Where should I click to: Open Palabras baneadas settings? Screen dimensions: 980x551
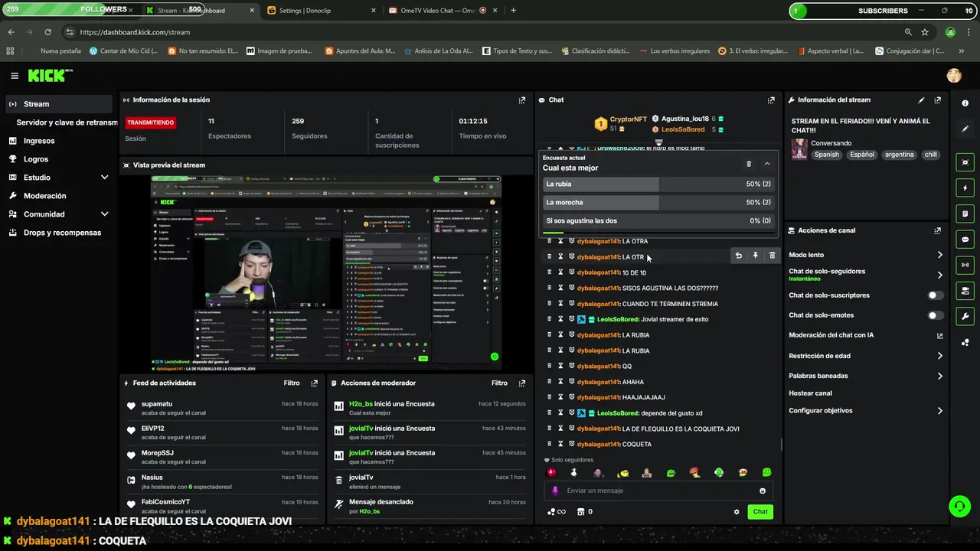(x=866, y=376)
